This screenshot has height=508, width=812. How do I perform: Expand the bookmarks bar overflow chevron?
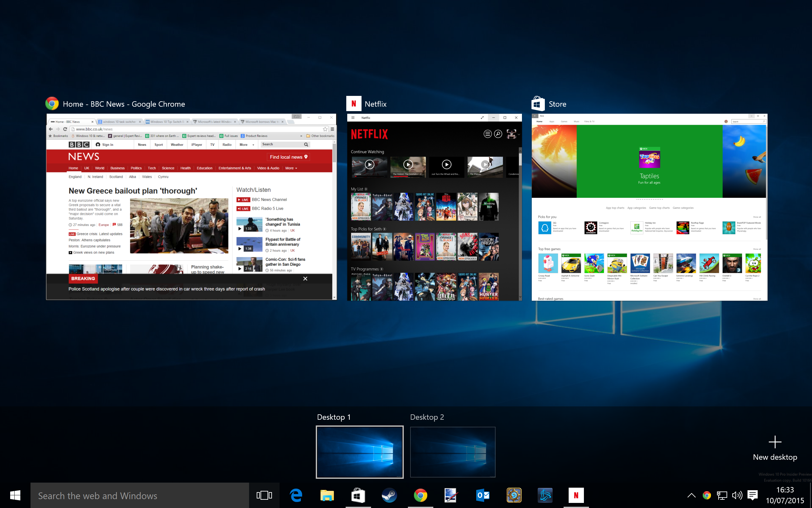301,136
